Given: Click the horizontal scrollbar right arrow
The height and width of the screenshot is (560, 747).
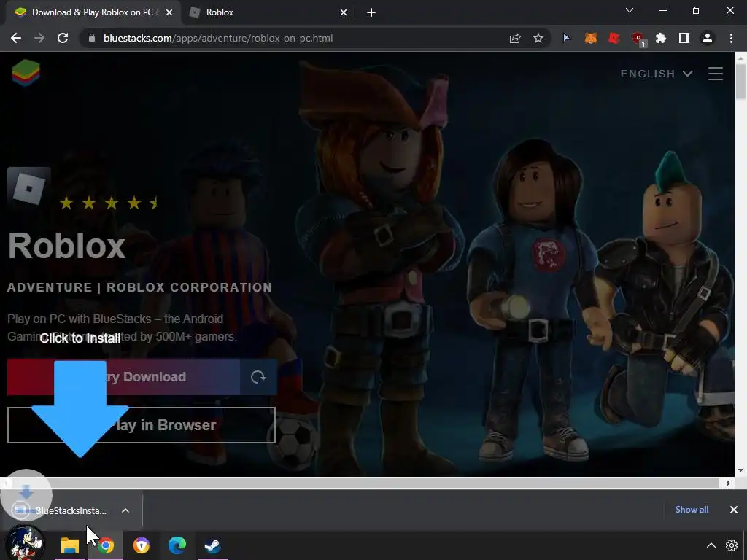Looking at the screenshot, I should coord(728,483).
